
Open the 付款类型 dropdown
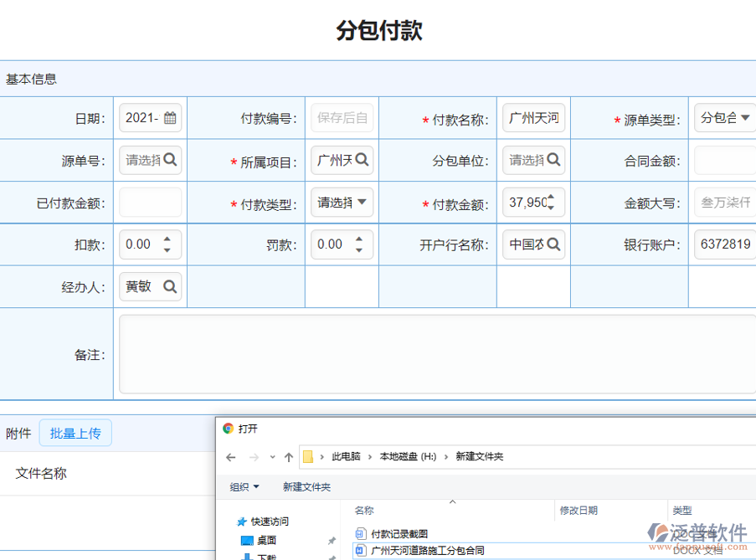point(362,202)
